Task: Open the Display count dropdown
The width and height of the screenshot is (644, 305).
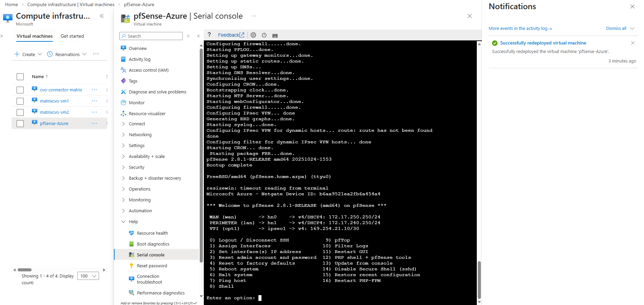Action: (x=88, y=276)
